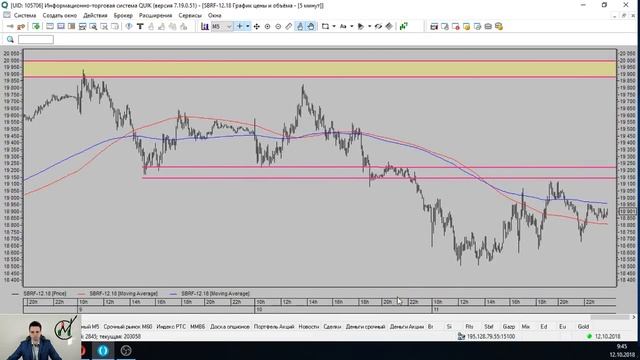This screenshot has width=640, height=360.
Task: Click the zoom in circle-dot icon
Action: [x=267, y=27]
